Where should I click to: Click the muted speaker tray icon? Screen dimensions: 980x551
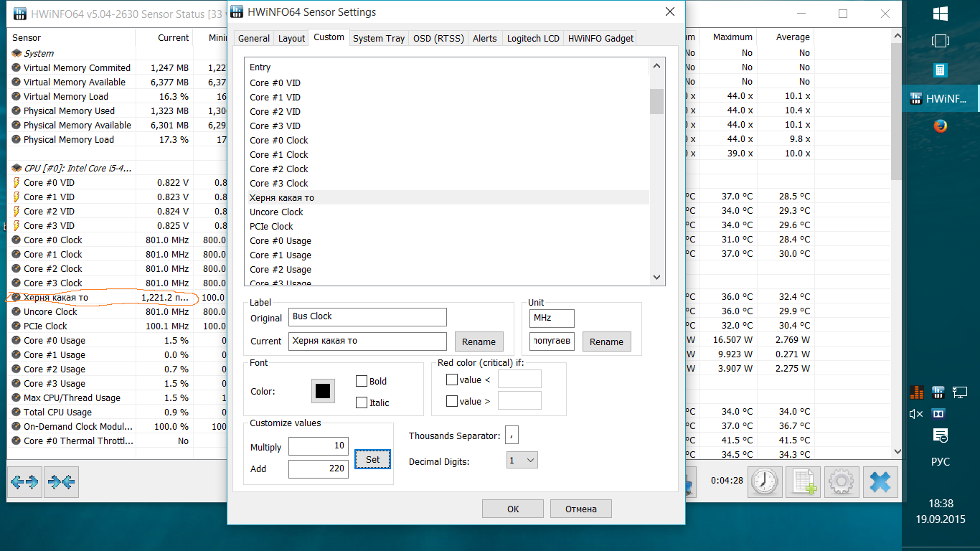pos(916,414)
